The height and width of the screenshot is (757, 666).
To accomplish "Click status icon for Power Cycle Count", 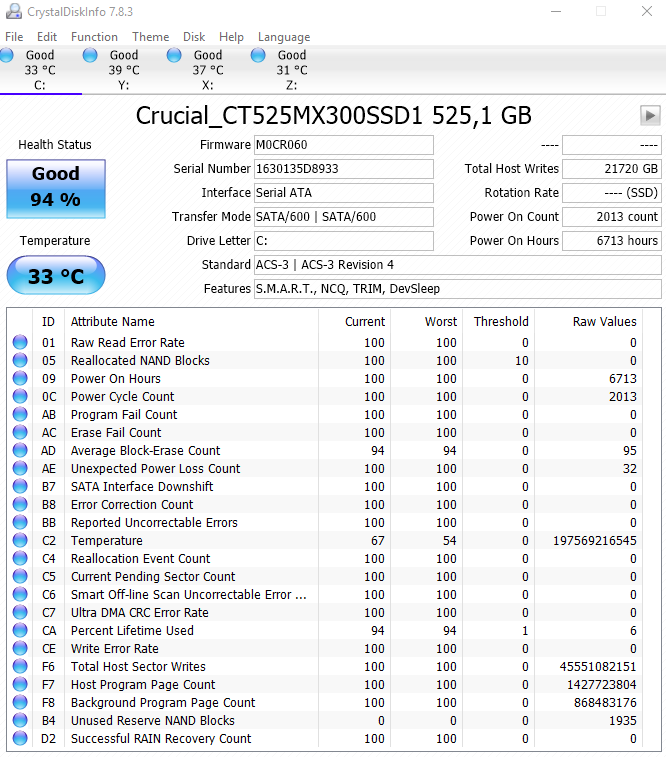I will (x=20, y=396).
